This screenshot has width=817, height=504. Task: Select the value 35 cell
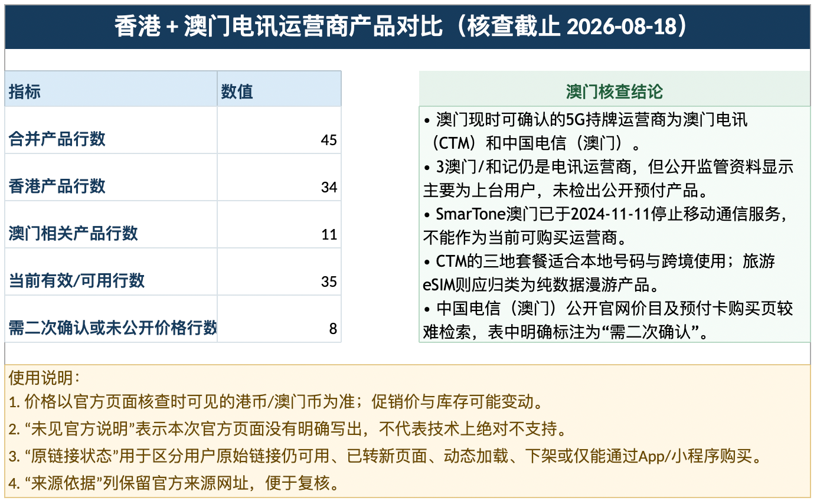coord(279,272)
